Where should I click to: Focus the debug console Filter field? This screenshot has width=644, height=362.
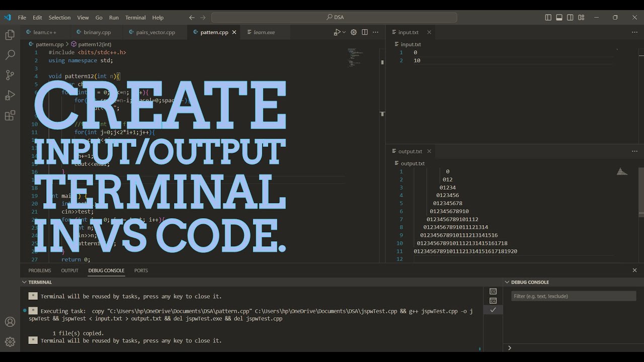coord(574,296)
